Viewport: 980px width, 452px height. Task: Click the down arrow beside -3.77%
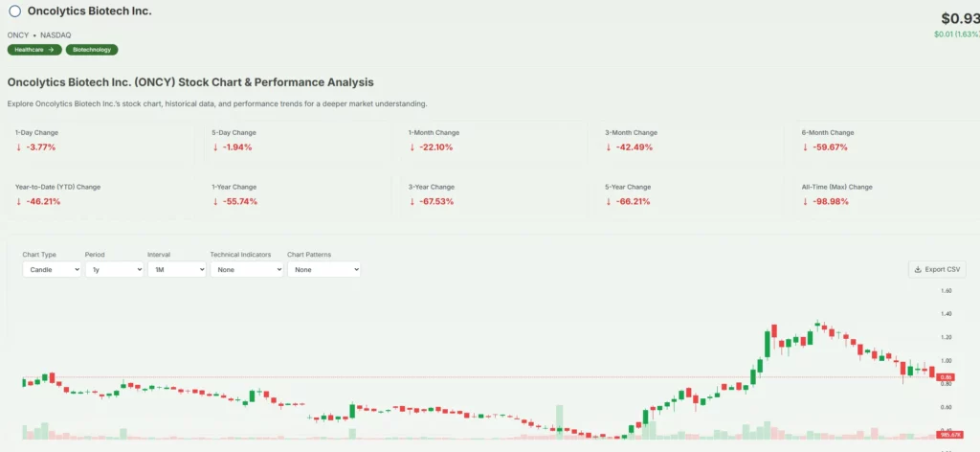click(18, 147)
